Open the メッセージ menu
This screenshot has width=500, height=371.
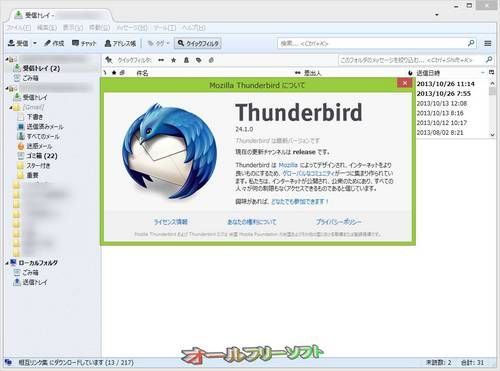(x=132, y=28)
